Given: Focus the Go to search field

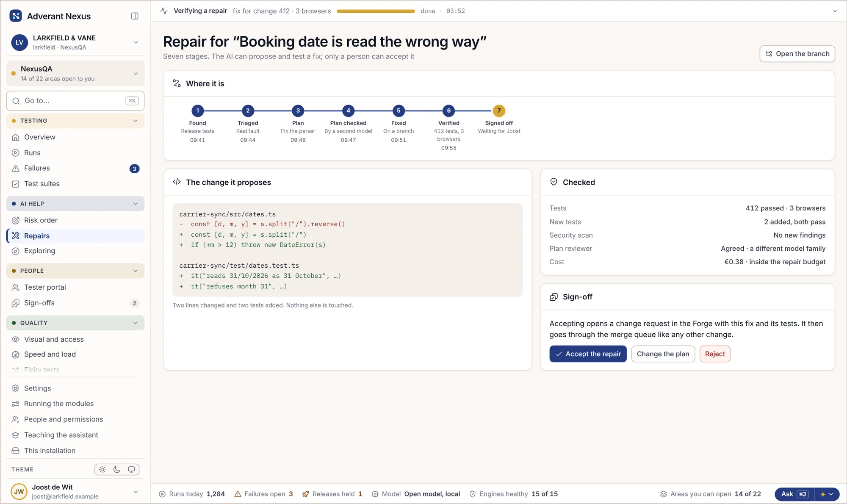Looking at the screenshot, I should [x=75, y=101].
